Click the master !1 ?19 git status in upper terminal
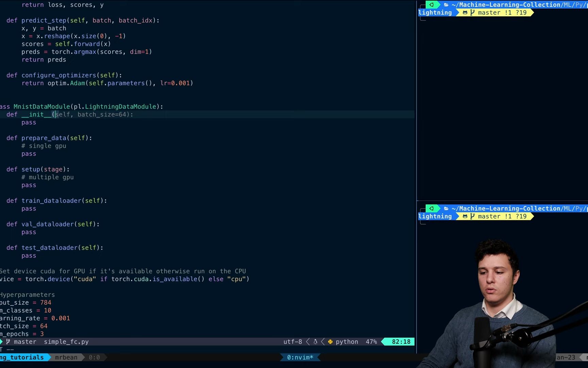The height and width of the screenshot is (368, 588). click(x=502, y=13)
